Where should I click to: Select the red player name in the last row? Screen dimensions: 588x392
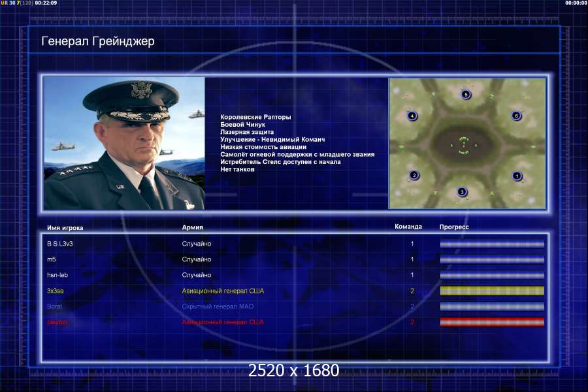(57, 322)
